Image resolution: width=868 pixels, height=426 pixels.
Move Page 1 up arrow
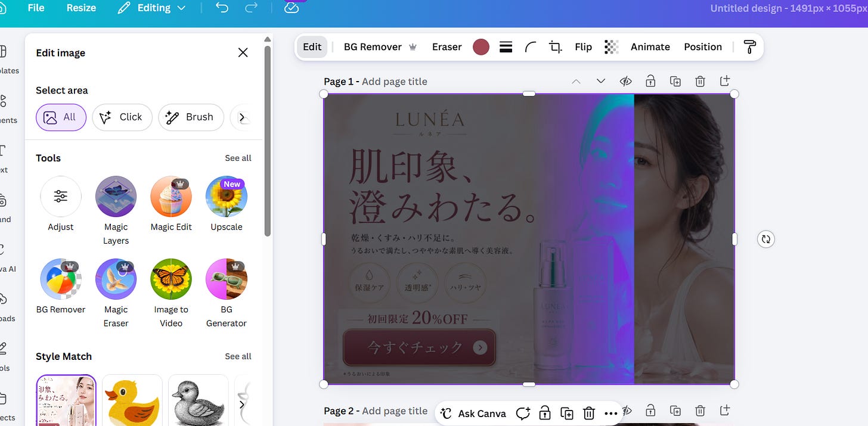point(576,81)
